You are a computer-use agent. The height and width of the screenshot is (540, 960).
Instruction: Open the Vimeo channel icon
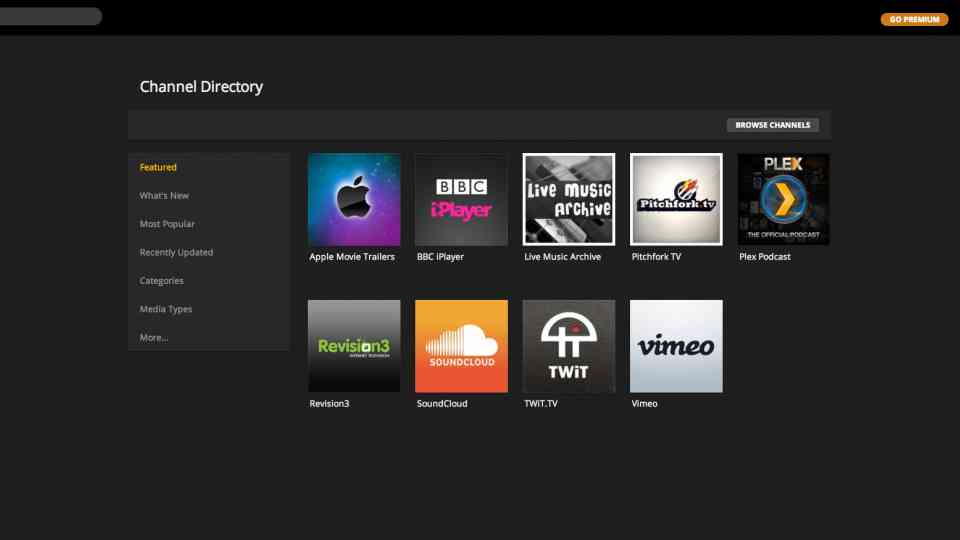(676, 346)
